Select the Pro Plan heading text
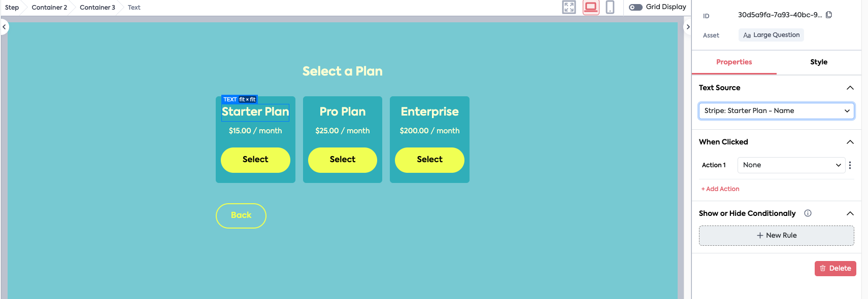This screenshot has width=868, height=299. click(x=343, y=111)
